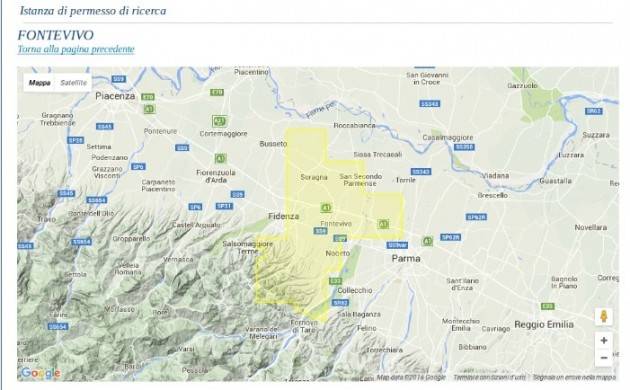
Task: Click the Guastalla town label
Action: pyautogui.click(x=555, y=181)
